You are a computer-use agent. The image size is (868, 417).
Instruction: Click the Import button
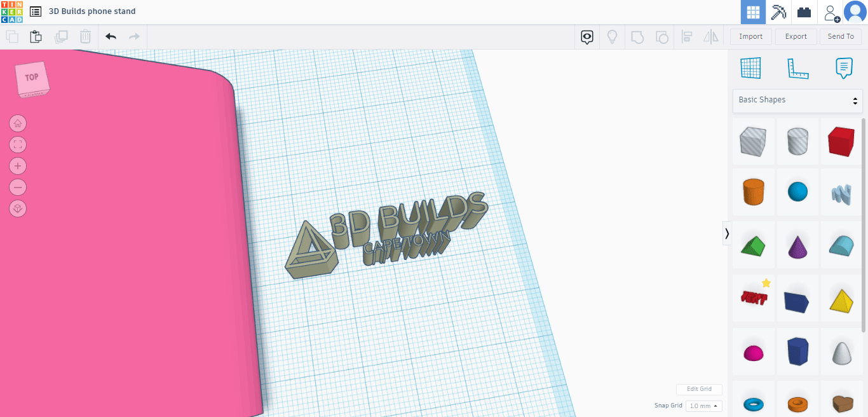click(x=750, y=37)
